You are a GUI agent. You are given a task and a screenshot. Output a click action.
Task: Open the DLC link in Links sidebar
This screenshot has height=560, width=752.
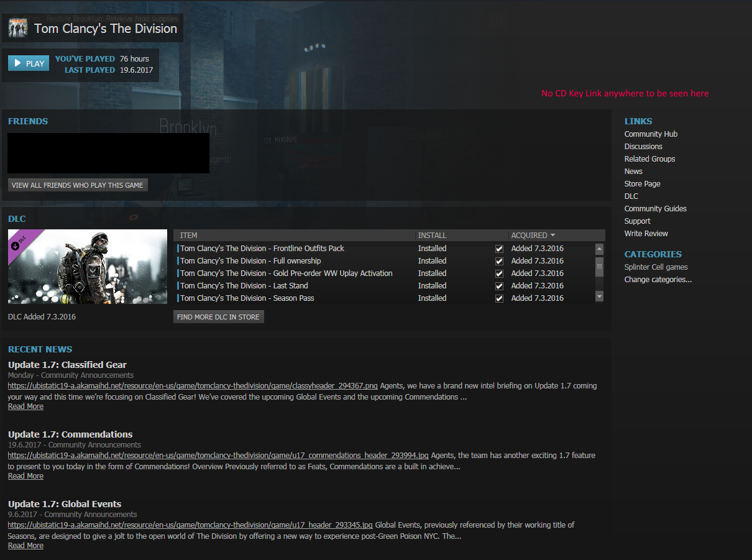pos(631,196)
